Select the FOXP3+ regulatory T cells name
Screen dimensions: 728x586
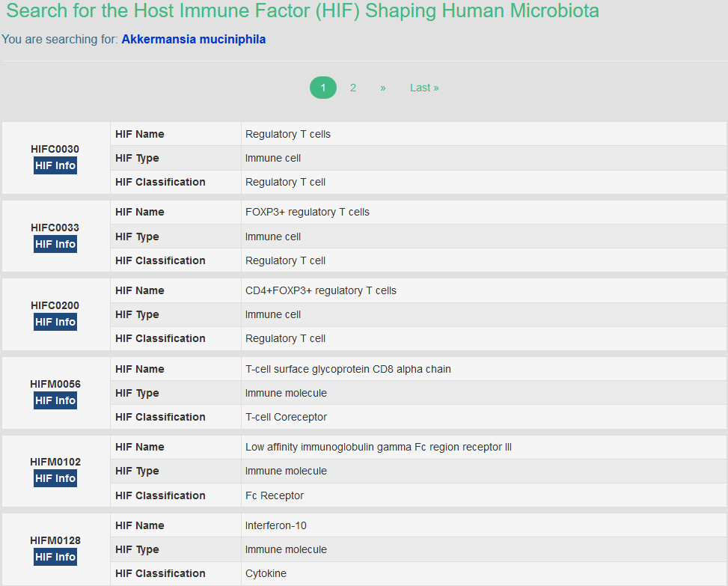(x=308, y=212)
